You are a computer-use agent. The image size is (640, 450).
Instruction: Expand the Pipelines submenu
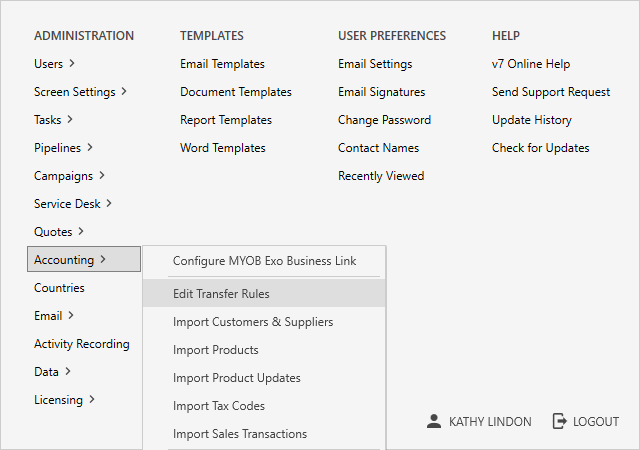[63, 148]
